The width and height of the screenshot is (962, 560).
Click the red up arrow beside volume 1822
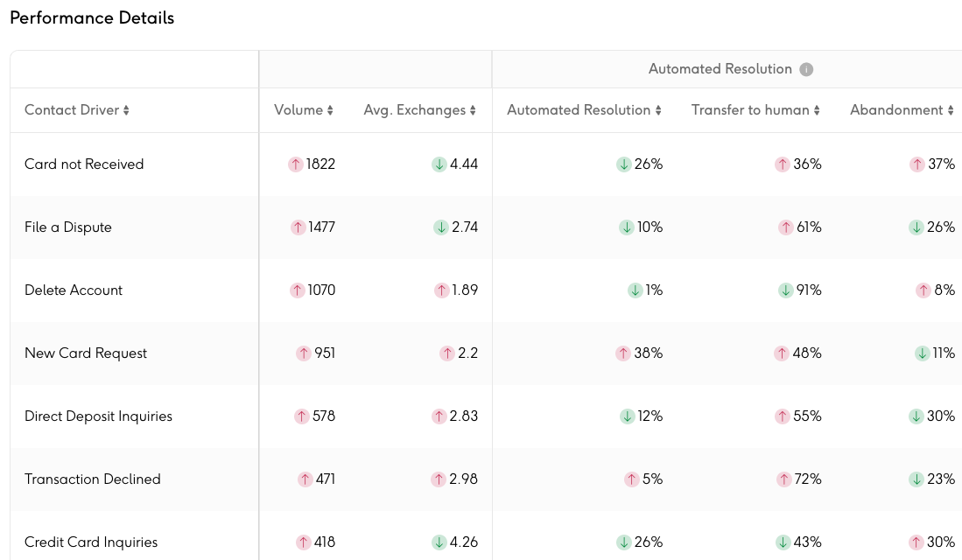297,164
